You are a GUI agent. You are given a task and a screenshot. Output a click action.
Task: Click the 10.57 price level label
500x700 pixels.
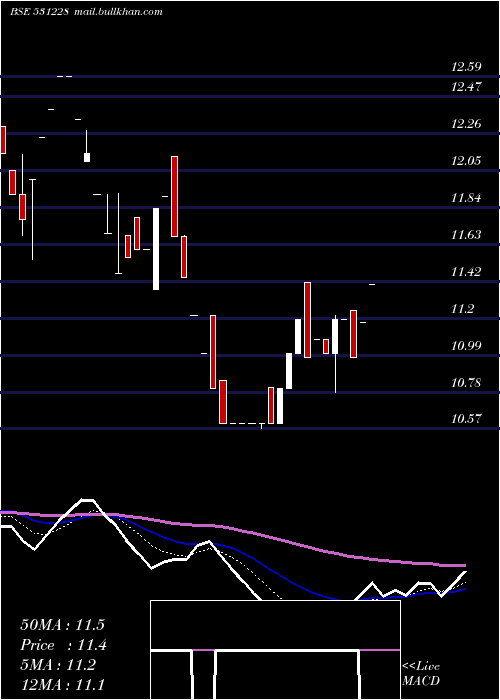tap(466, 419)
